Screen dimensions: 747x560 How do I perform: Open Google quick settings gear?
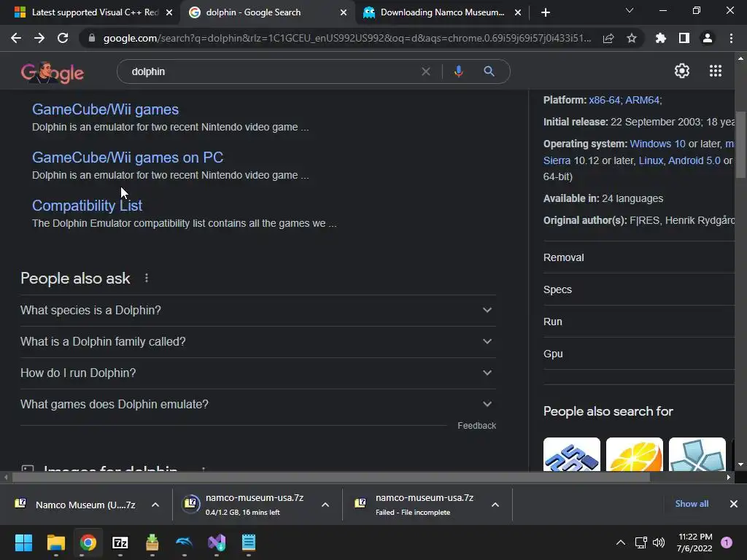[682, 71]
